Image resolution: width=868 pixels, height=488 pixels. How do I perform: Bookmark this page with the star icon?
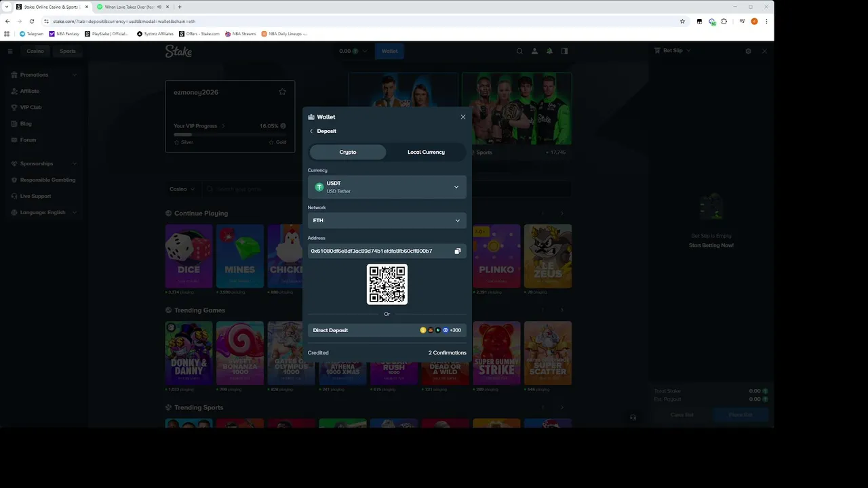click(682, 21)
